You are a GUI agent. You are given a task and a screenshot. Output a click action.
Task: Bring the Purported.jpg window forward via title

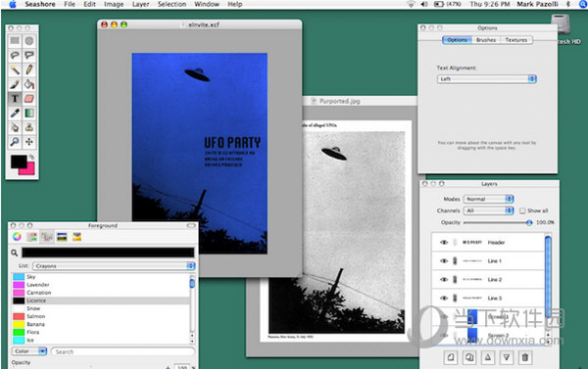[339, 101]
